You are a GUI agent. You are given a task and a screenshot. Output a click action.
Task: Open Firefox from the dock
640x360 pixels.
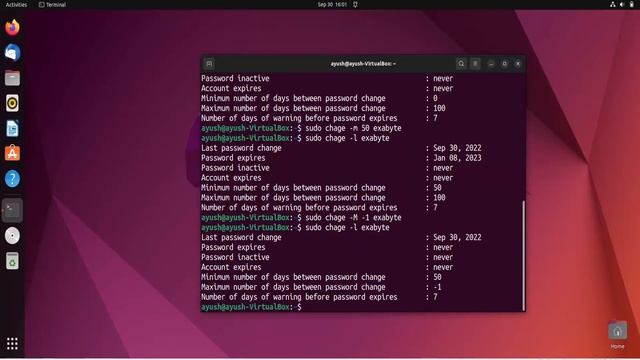pyautogui.click(x=12, y=27)
